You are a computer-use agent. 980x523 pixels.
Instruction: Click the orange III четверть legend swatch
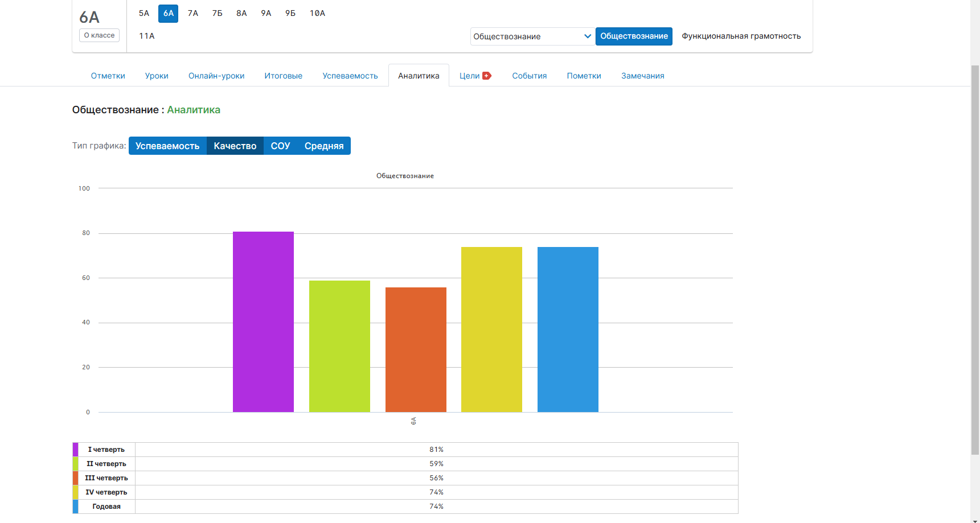click(76, 478)
